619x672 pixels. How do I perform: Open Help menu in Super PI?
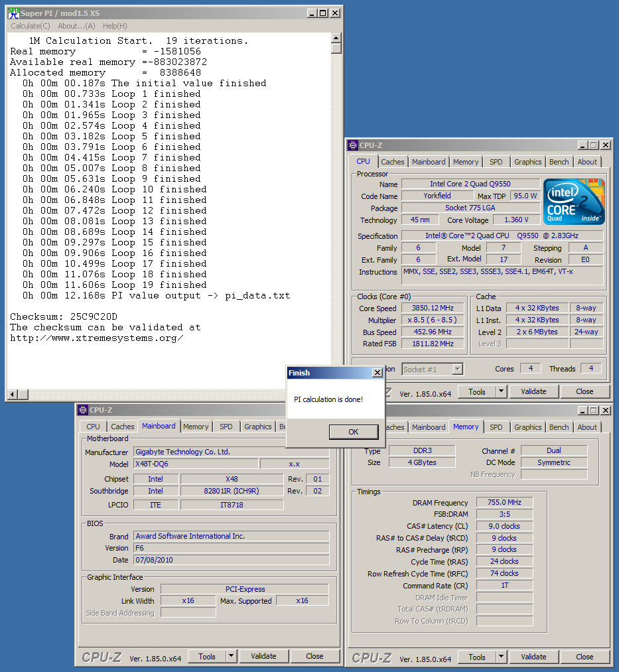(115, 26)
